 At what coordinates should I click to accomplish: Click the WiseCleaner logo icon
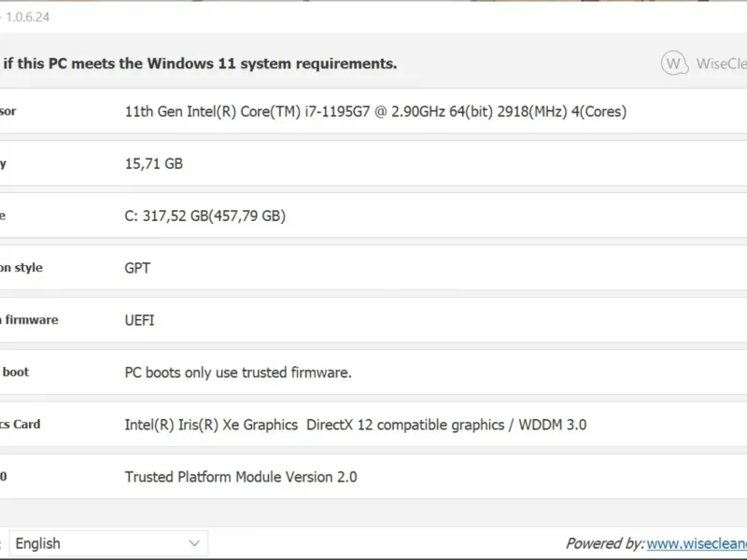(x=674, y=63)
